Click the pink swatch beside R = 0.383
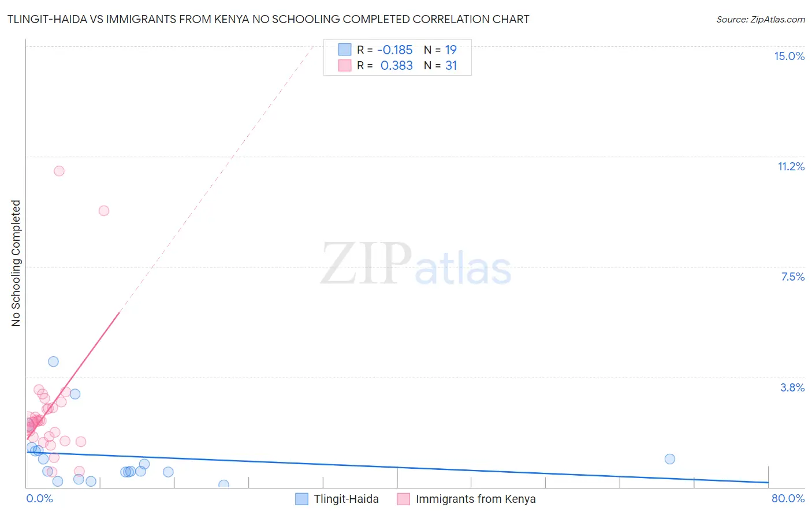The height and width of the screenshot is (515, 812). [345, 65]
